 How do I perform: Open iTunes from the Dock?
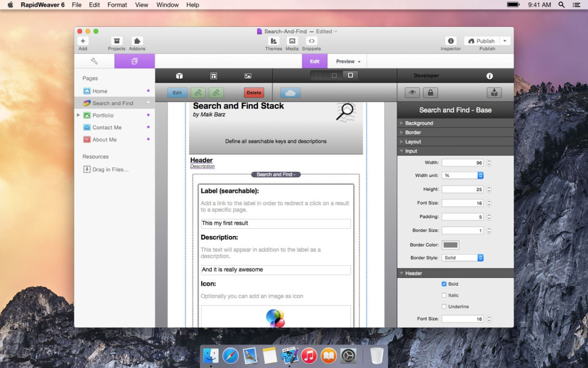click(x=308, y=355)
